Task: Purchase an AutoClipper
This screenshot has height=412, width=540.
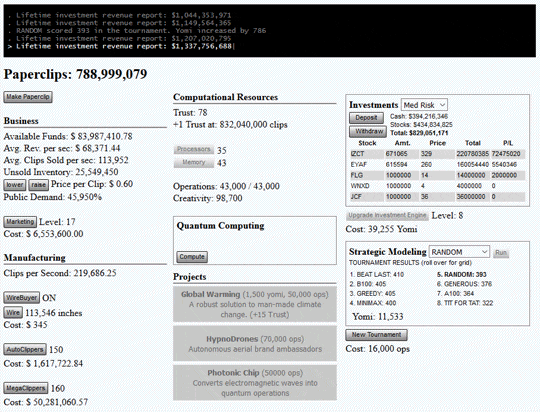Action: (25, 350)
